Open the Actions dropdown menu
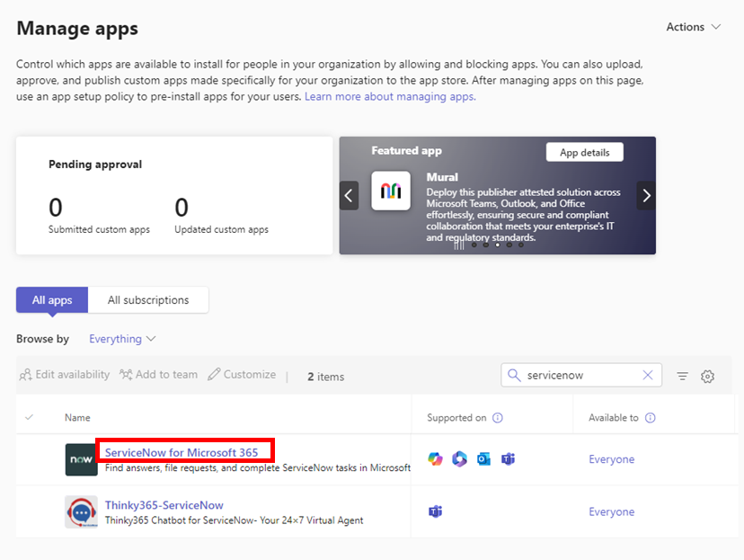This screenshot has height=560, width=744. [x=692, y=26]
